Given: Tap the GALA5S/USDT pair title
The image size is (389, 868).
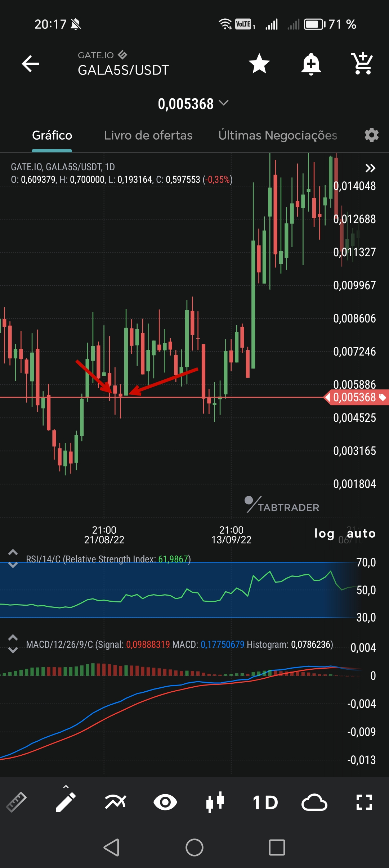Looking at the screenshot, I should click(123, 70).
